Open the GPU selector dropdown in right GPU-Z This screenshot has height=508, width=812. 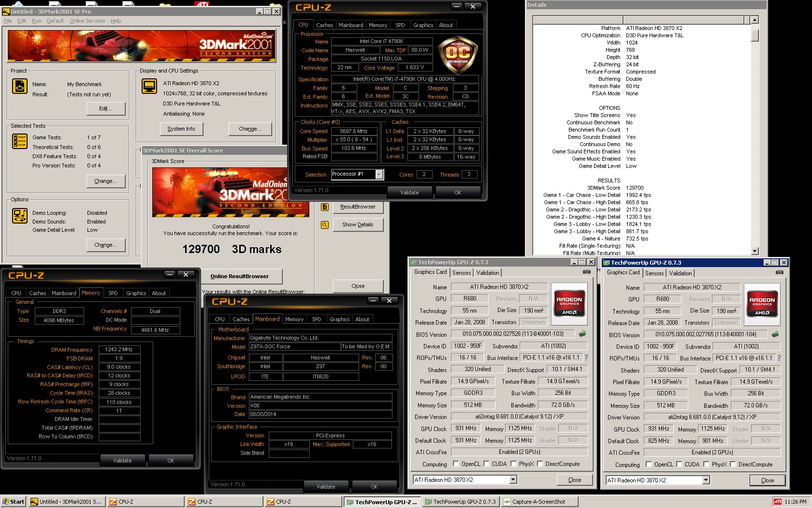(706, 480)
